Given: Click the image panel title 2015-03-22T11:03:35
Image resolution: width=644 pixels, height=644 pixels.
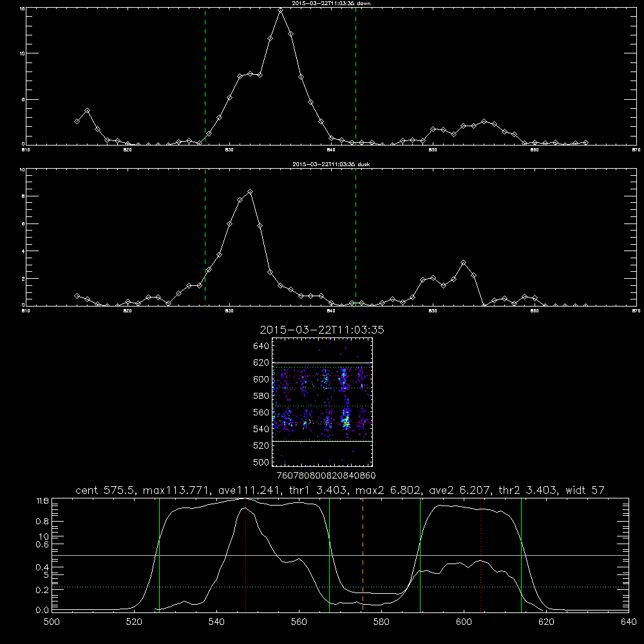Looking at the screenshot, I should 322,330.
